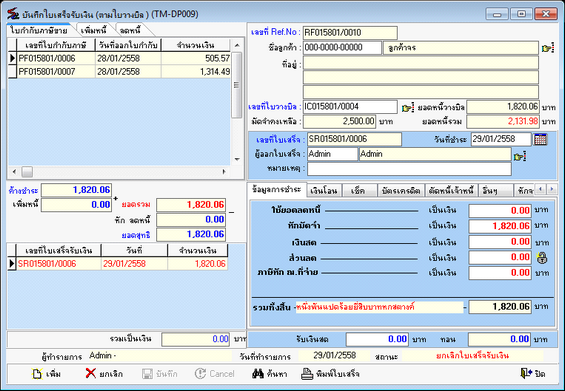565x391 pixels.
Task: Click payment date field 29/01/2558
Action: tap(501, 139)
